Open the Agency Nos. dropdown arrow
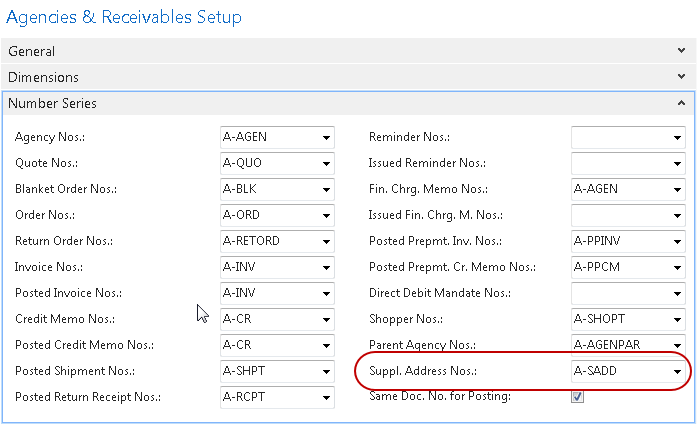The width and height of the screenshot is (697, 424). click(x=326, y=137)
